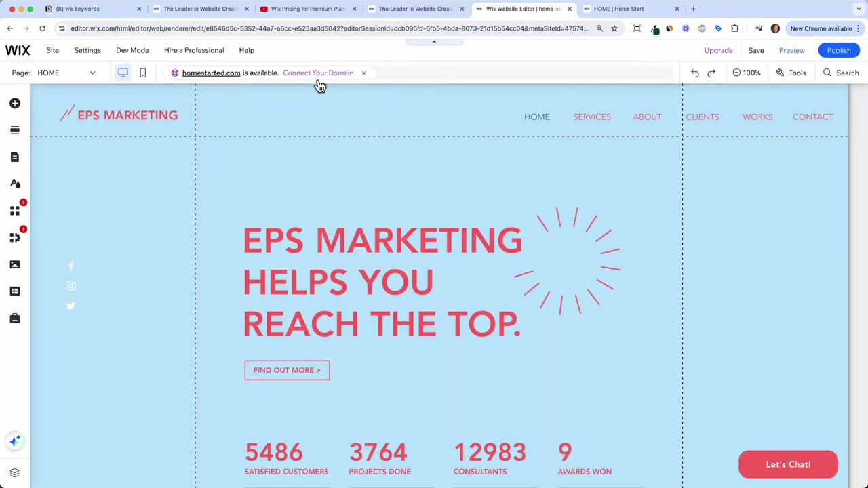Open the Chrome tab search dropdown arrow
The image size is (868, 488).
click(x=859, y=9)
